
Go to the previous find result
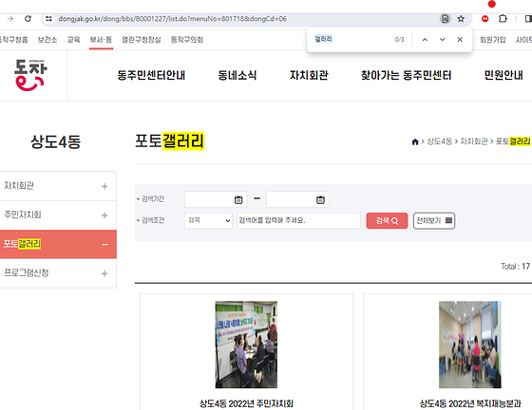tap(425, 40)
